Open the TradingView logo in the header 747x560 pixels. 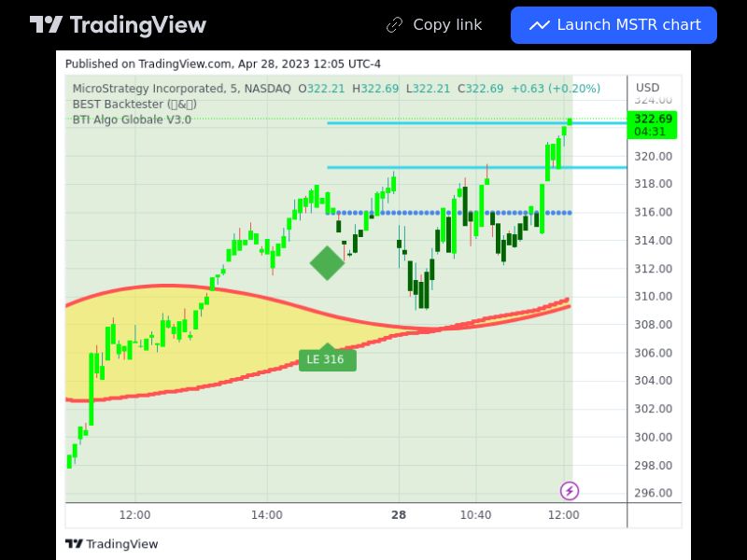tap(118, 25)
